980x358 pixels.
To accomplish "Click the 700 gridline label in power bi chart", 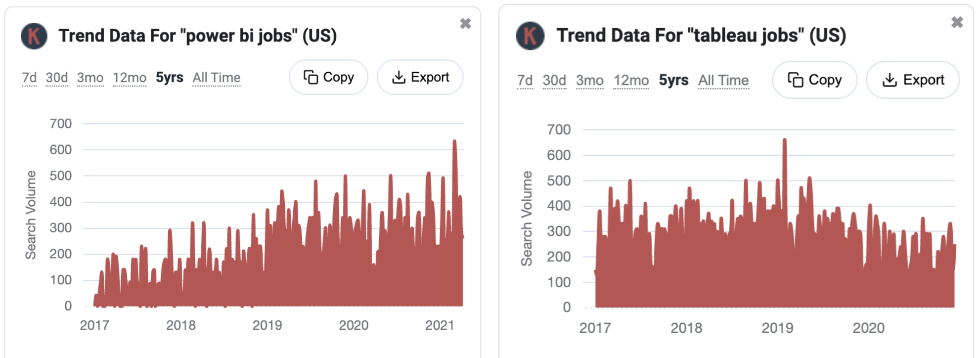I will coord(61,124).
